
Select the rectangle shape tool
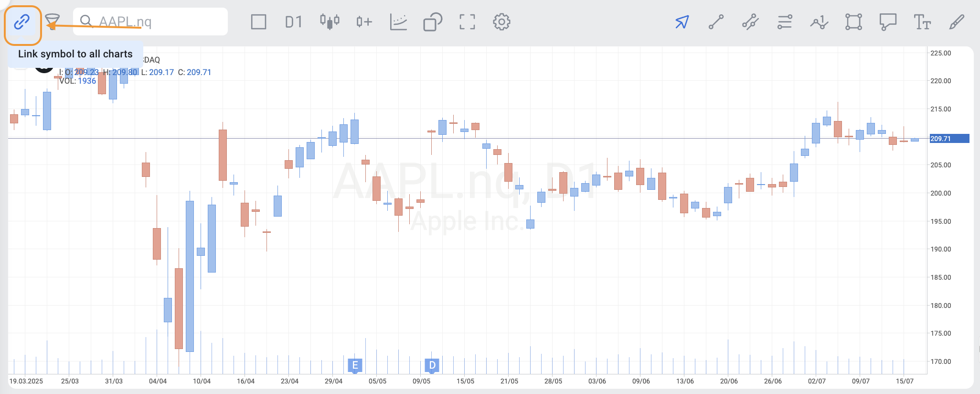pyautogui.click(x=853, y=22)
